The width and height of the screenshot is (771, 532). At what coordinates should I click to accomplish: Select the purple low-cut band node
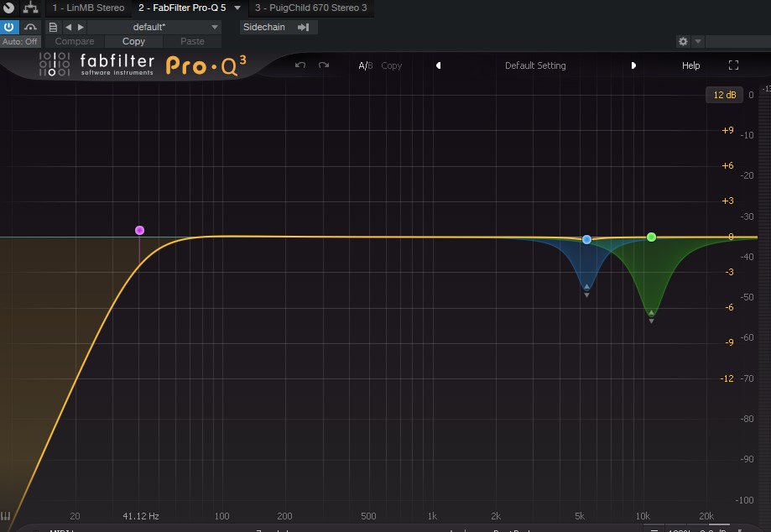coord(139,230)
